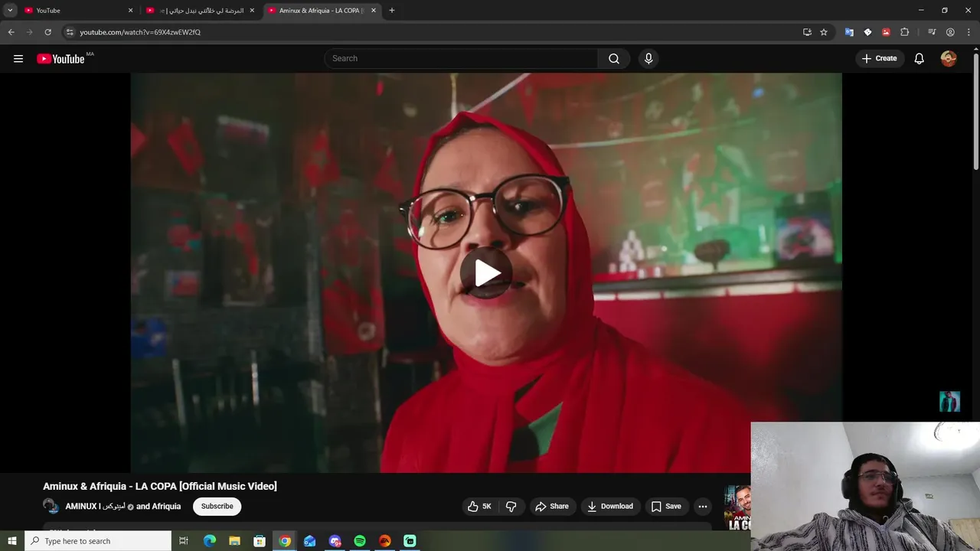Open Chrome extensions puzzle menu
The width and height of the screenshot is (980, 551).
905,32
